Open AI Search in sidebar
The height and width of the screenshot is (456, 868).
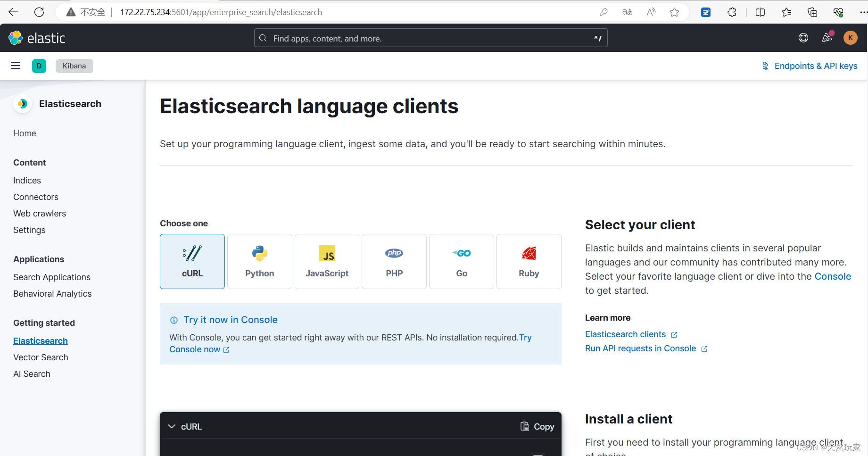tap(32, 374)
